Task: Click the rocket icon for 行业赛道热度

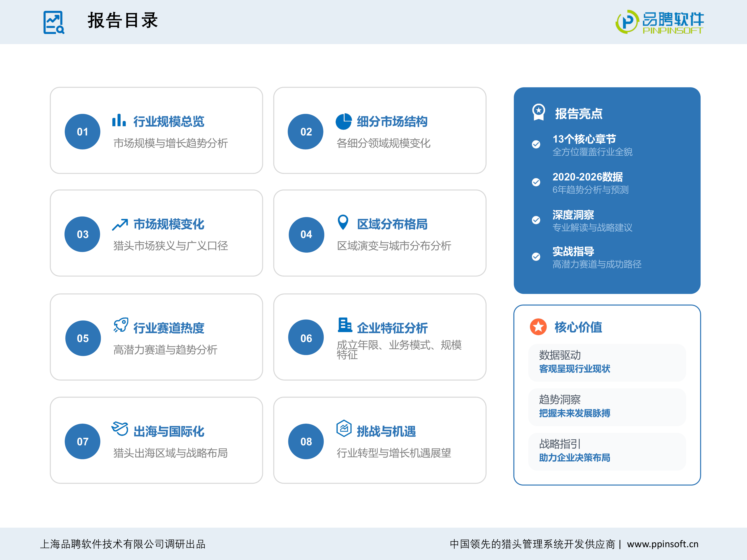Action: (121, 325)
